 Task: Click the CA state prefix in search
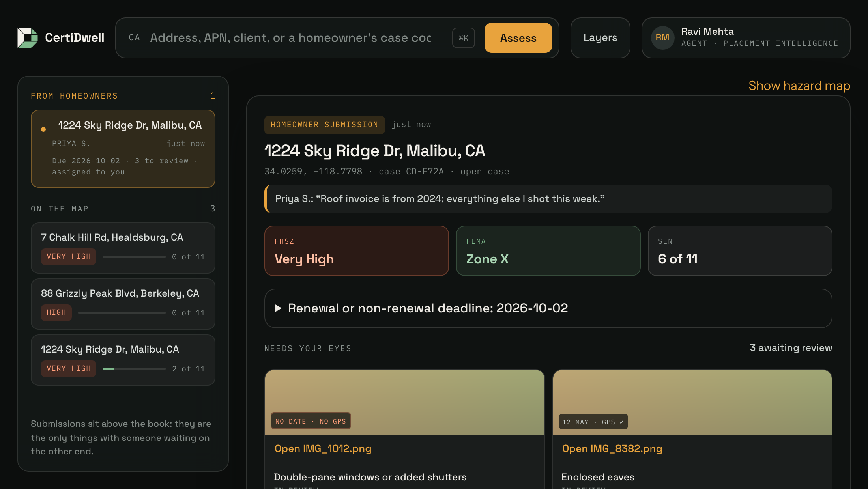tap(134, 38)
